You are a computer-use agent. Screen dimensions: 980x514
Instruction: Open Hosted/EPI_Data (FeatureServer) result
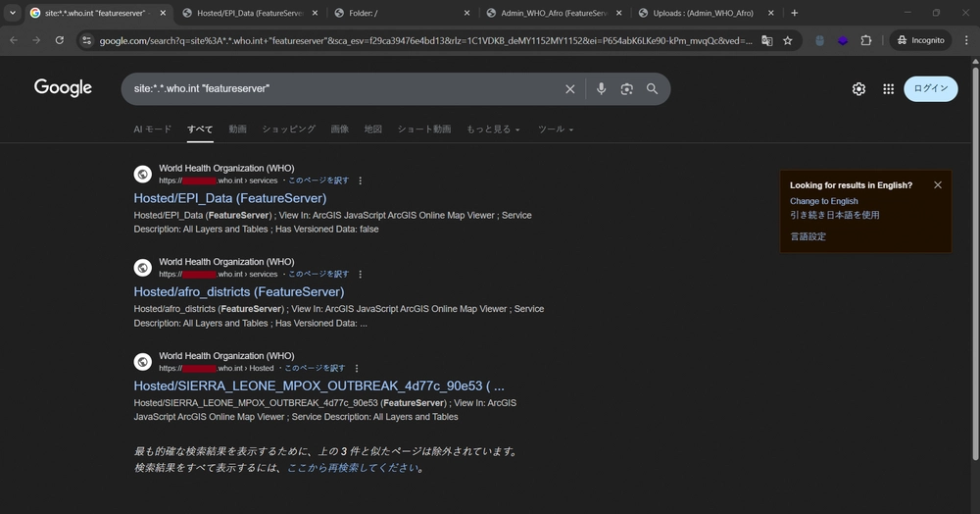coord(230,198)
